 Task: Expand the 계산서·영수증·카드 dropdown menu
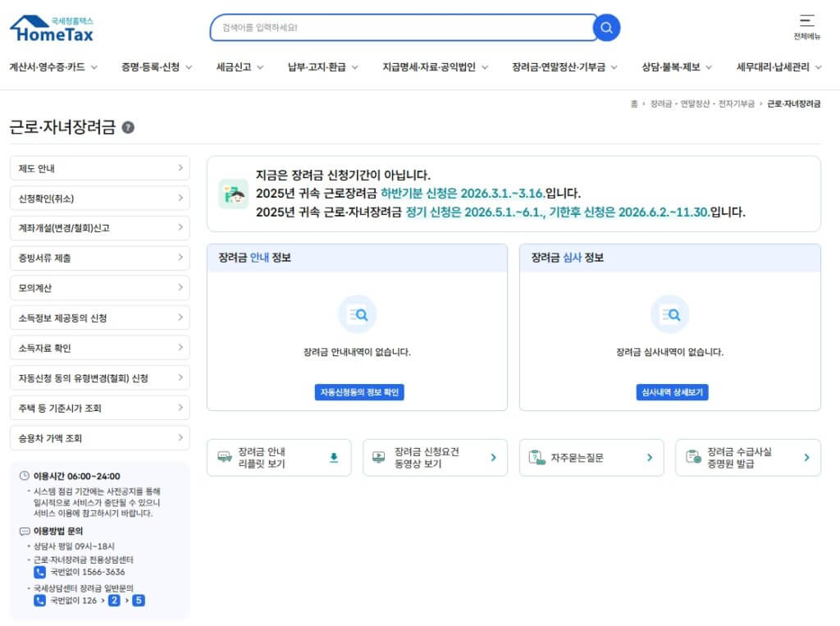pyautogui.click(x=53, y=67)
